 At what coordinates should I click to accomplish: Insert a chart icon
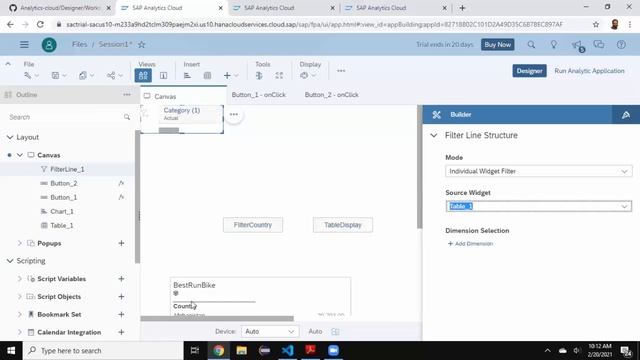[187, 76]
